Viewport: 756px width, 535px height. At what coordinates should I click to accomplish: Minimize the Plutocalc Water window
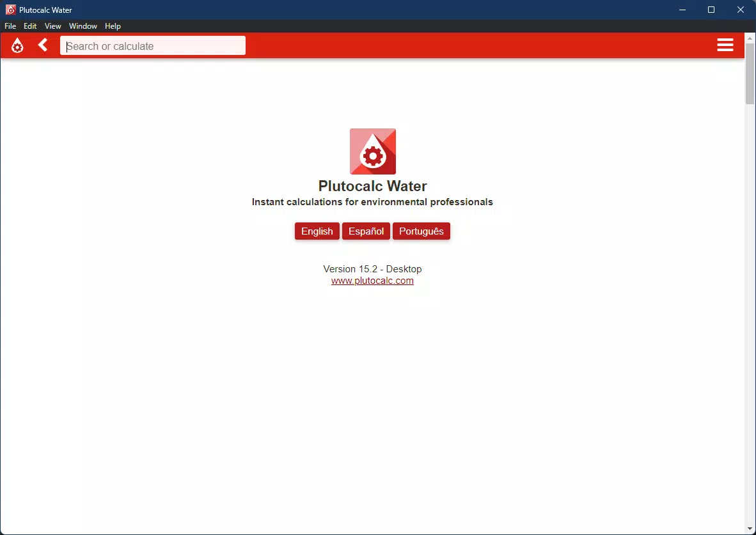[x=682, y=10]
